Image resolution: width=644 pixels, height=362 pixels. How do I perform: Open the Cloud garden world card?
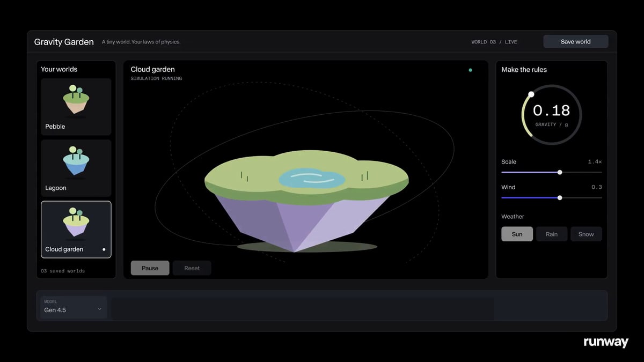tap(76, 230)
